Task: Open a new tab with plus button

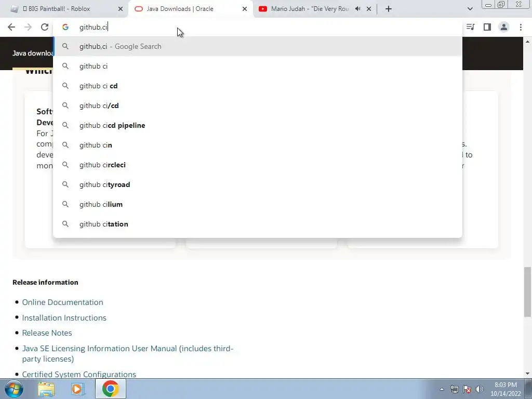Action: click(x=389, y=9)
